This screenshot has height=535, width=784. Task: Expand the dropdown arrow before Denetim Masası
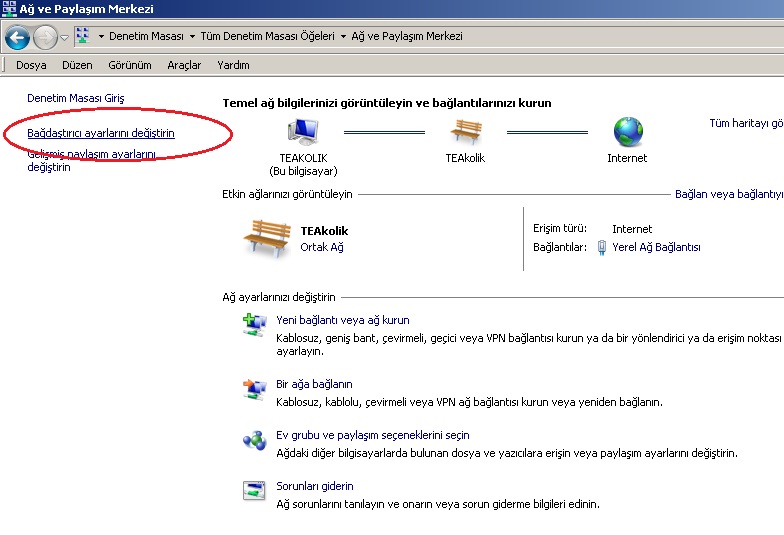point(101,36)
